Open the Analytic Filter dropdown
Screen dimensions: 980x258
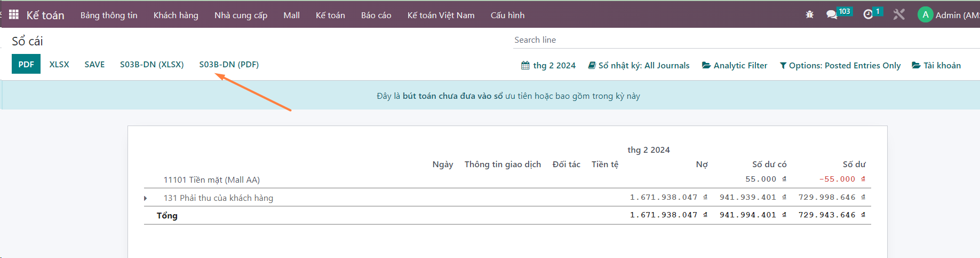point(735,65)
